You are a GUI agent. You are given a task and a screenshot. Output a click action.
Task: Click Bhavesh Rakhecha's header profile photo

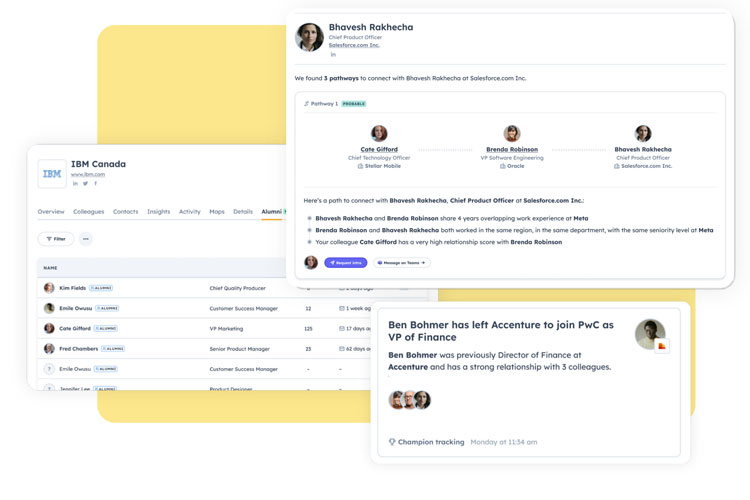click(309, 37)
